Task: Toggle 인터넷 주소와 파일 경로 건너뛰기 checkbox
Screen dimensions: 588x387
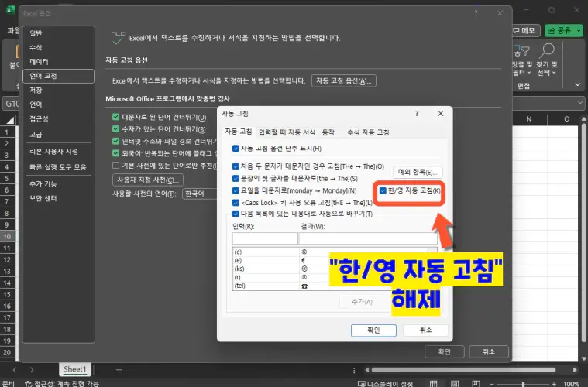Action: (116, 141)
